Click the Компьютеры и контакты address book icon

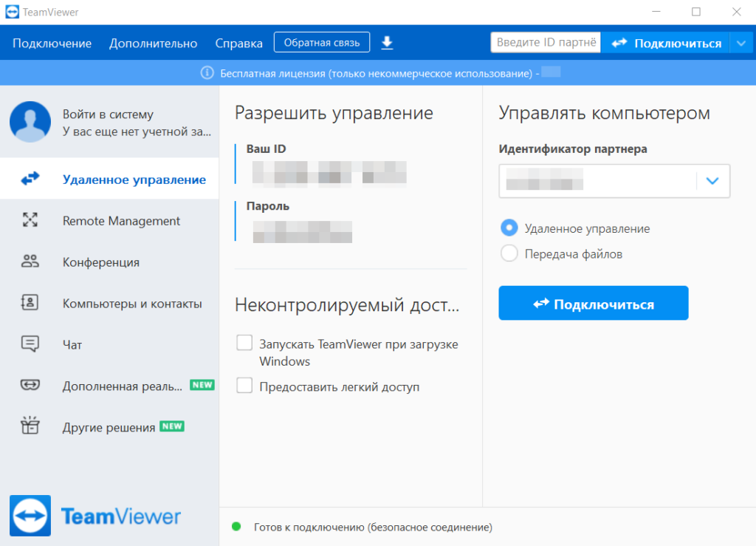(30, 302)
